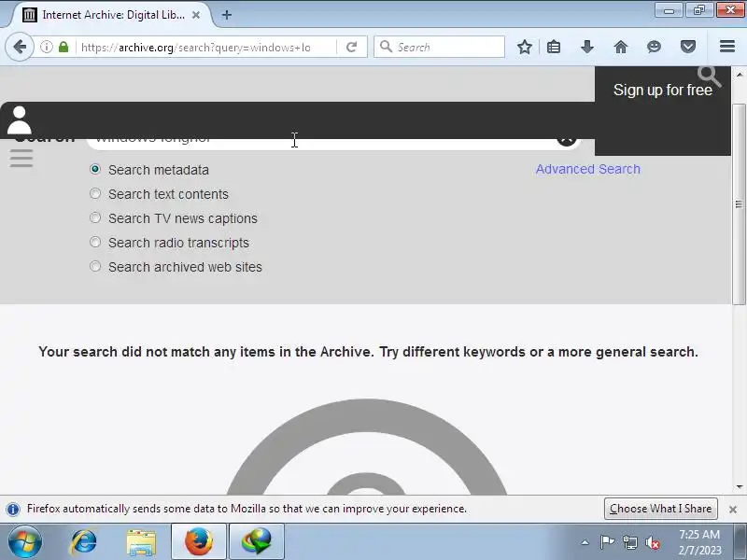Click the green secure padlock icon

click(x=63, y=47)
